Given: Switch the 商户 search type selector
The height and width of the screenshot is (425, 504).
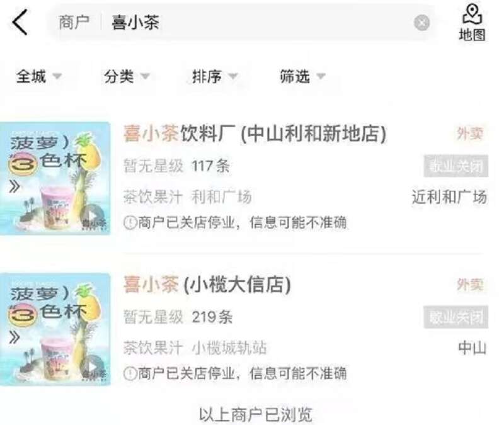Looking at the screenshot, I should tap(74, 23).
